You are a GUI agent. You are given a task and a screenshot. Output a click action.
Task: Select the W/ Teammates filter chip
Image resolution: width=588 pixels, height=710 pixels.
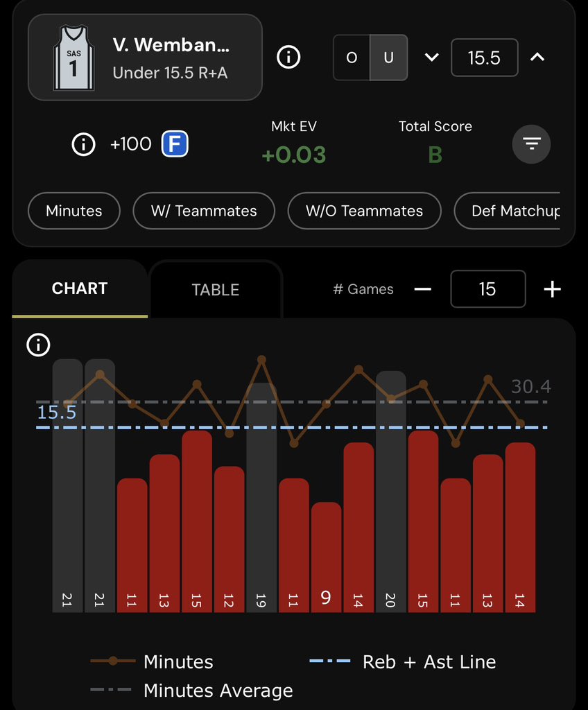[x=204, y=211]
